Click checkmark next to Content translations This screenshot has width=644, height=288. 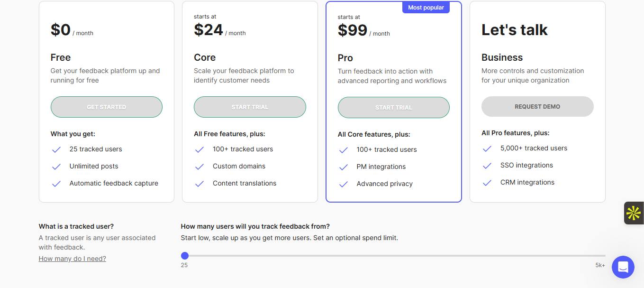click(x=200, y=184)
